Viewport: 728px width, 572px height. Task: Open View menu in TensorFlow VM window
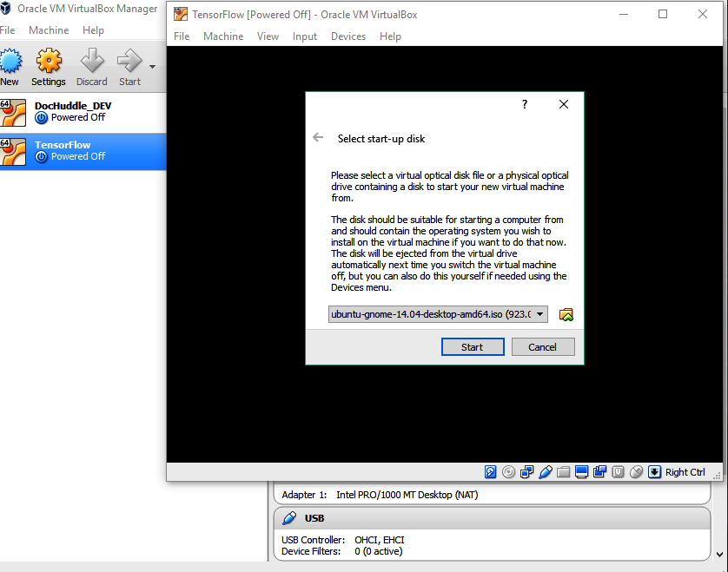[x=268, y=36]
